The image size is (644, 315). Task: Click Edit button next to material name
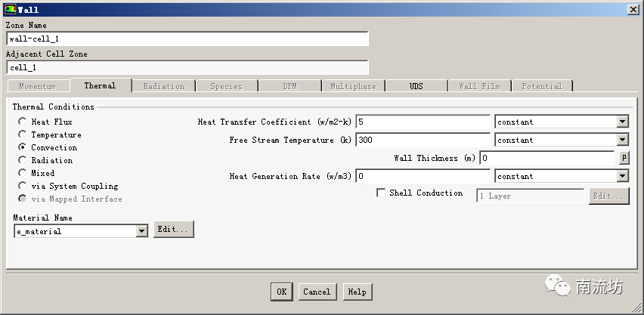click(x=174, y=229)
